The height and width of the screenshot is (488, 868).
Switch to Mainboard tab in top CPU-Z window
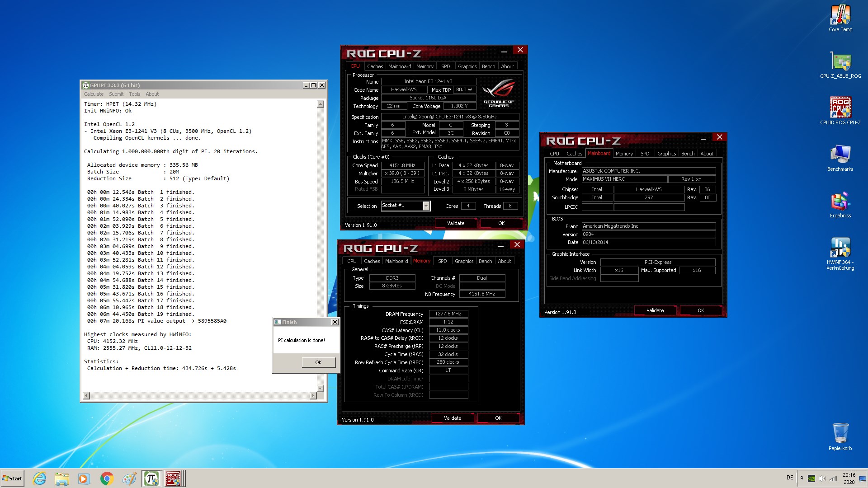pyautogui.click(x=400, y=66)
